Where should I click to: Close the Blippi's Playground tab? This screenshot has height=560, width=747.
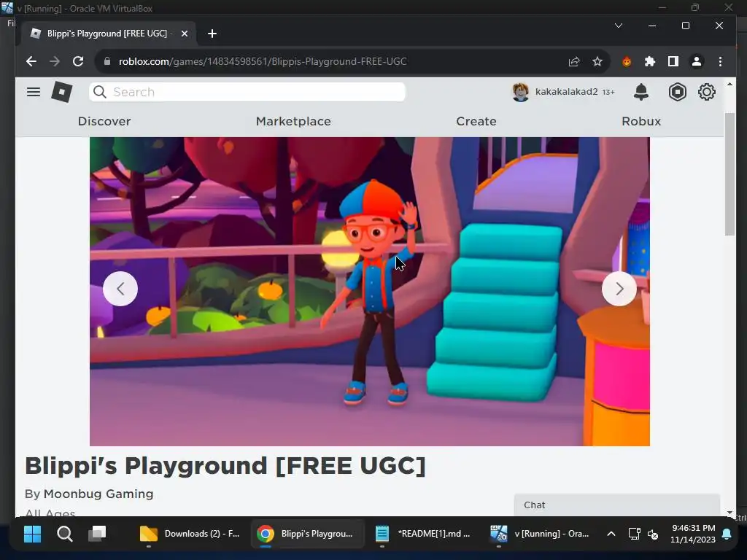point(185,34)
